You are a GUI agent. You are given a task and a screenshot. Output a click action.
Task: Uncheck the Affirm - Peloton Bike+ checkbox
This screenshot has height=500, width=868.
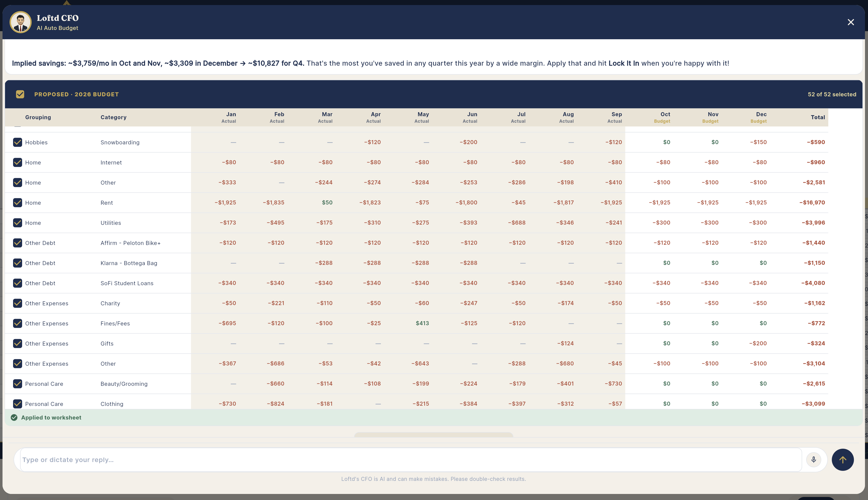[18, 243]
